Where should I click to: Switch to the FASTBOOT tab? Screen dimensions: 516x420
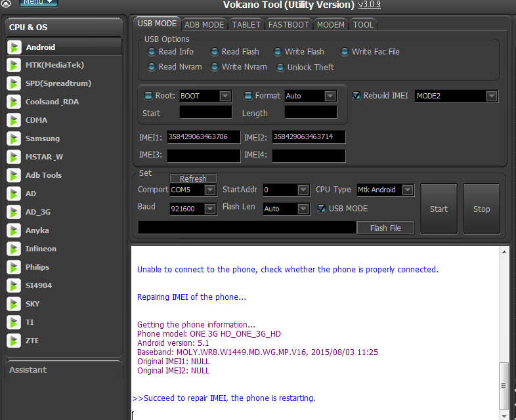[x=289, y=25]
